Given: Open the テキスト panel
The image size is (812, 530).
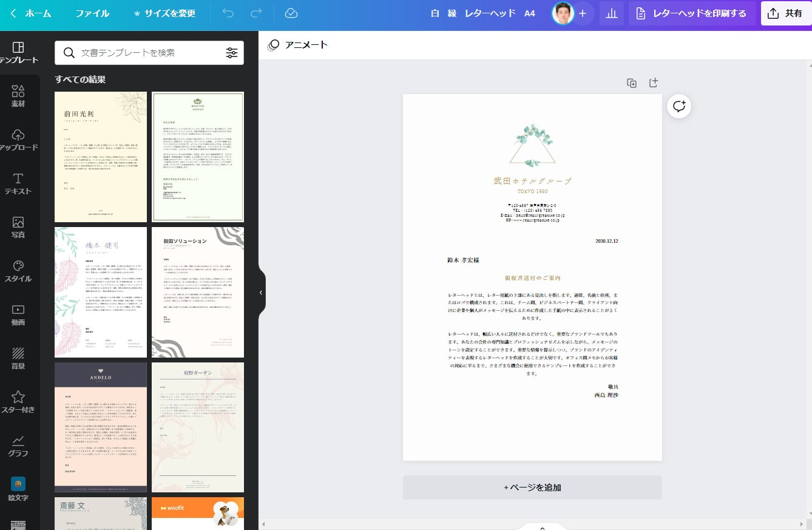Looking at the screenshot, I should 18,184.
